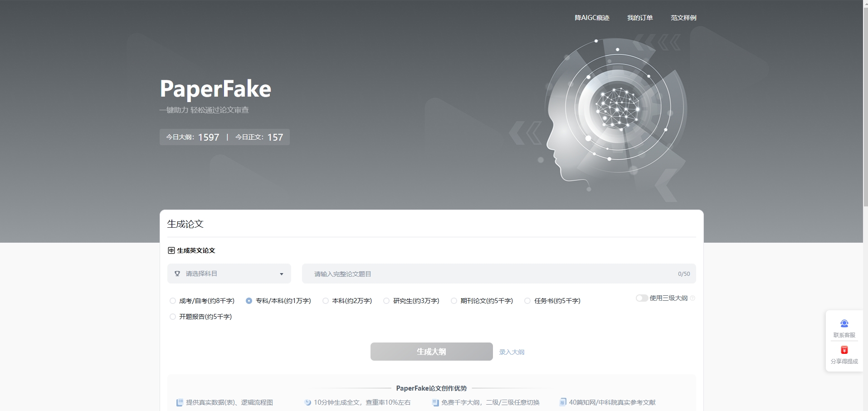This screenshot has width=868, height=411.
Task: Click the icon beside 生成英文论文
Action: (x=171, y=250)
